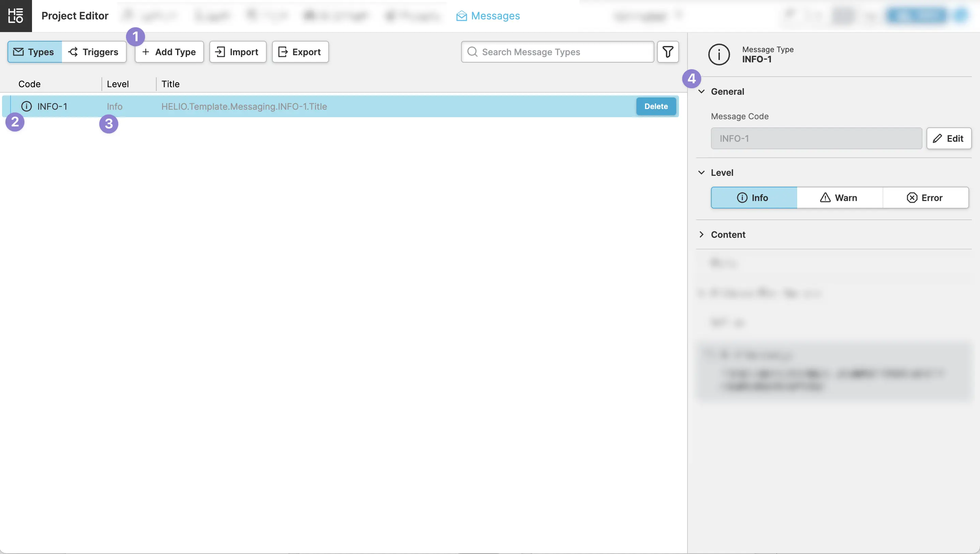Set message level to Warn
This screenshot has width=980, height=554.
pyautogui.click(x=839, y=198)
